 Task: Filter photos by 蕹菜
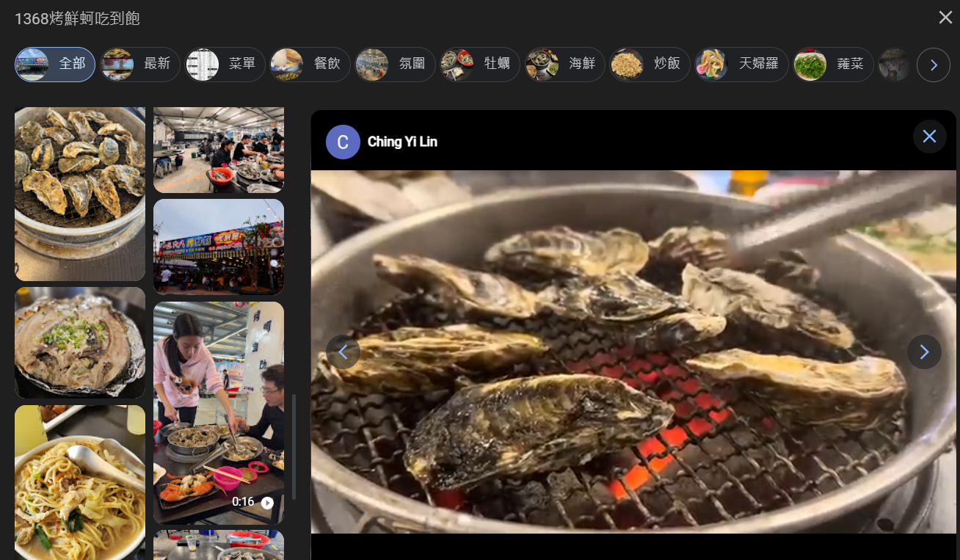coord(833,65)
